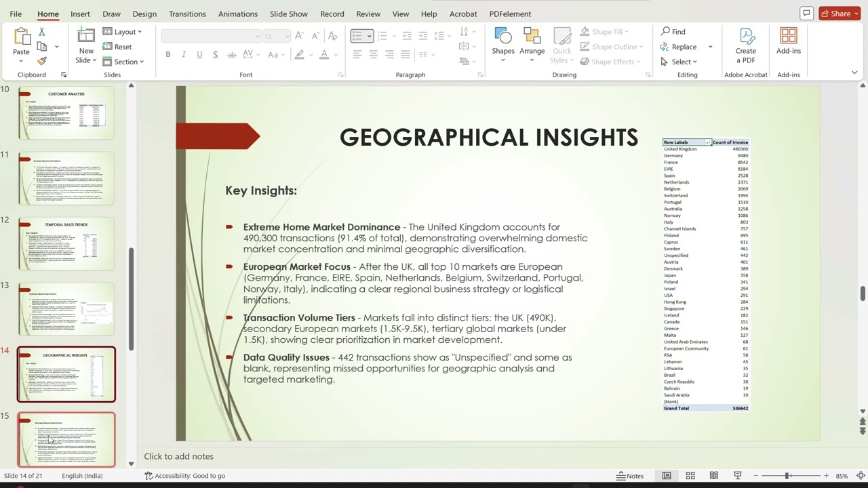
Task: Click Align Left paragraph icon
Action: pyautogui.click(x=357, y=54)
